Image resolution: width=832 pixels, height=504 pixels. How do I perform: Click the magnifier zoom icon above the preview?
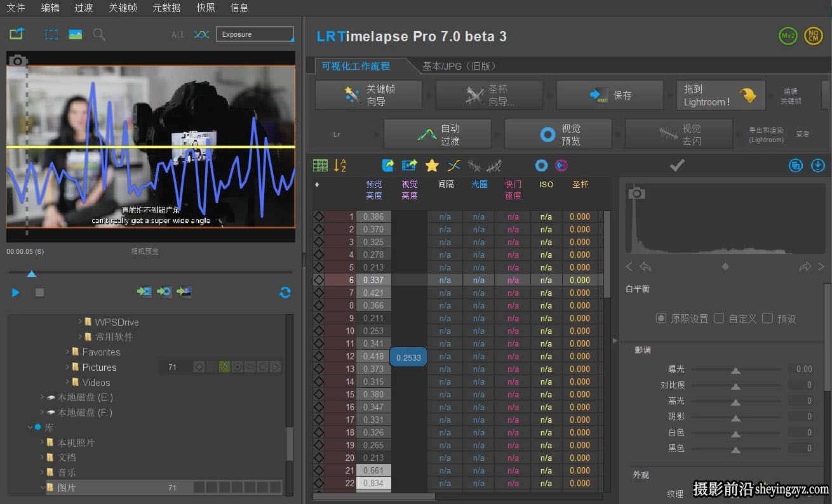99,34
